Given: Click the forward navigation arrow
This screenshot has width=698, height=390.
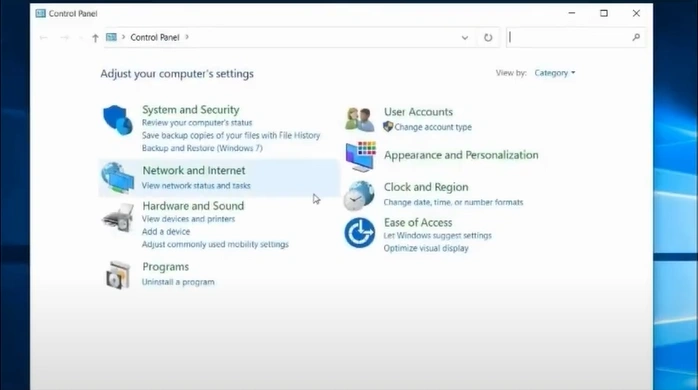Looking at the screenshot, I should pyautogui.click(x=65, y=38).
